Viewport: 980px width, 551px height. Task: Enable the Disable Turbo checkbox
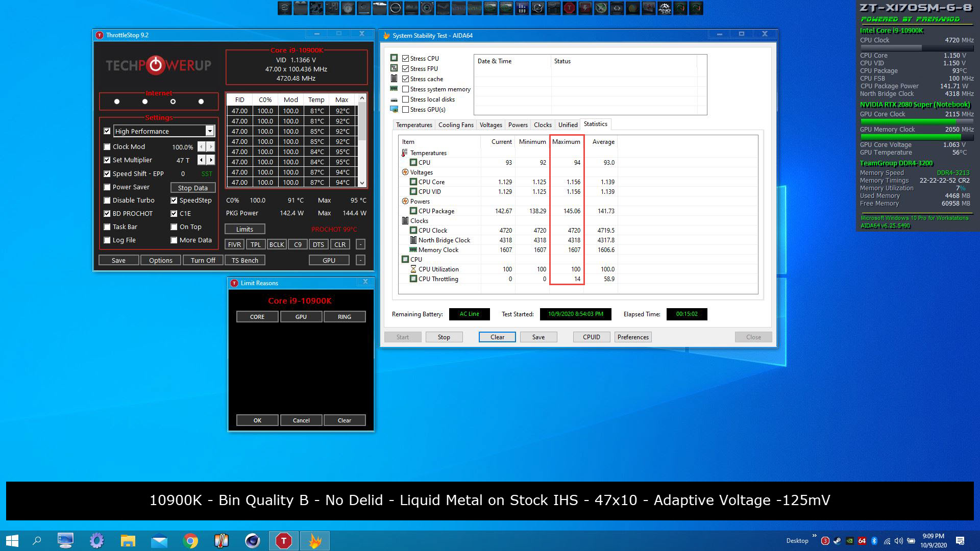click(x=107, y=200)
